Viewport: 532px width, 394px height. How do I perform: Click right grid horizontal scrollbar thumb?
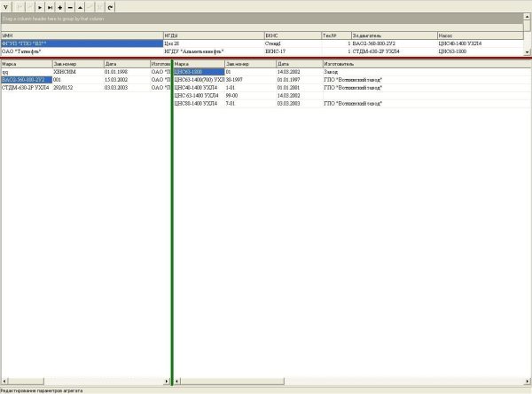(x=232, y=381)
